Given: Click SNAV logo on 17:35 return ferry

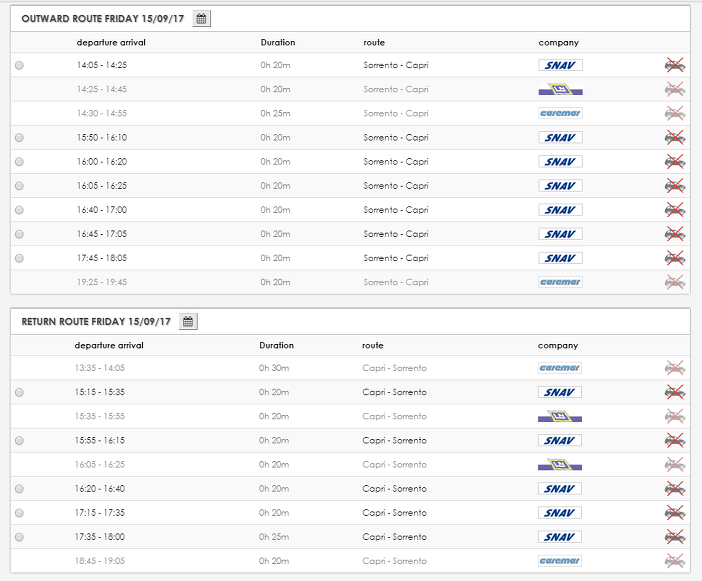Looking at the screenshot, I should point(560,537).
